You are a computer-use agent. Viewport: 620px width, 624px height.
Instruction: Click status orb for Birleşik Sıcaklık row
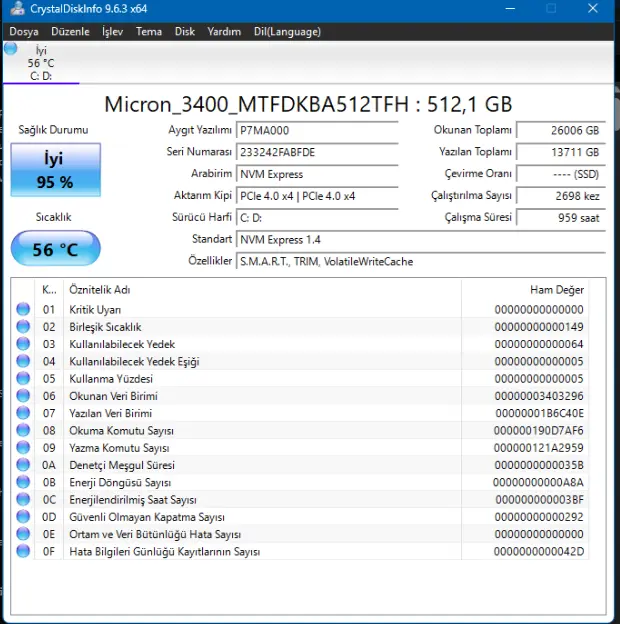click(x=23, y=326)
